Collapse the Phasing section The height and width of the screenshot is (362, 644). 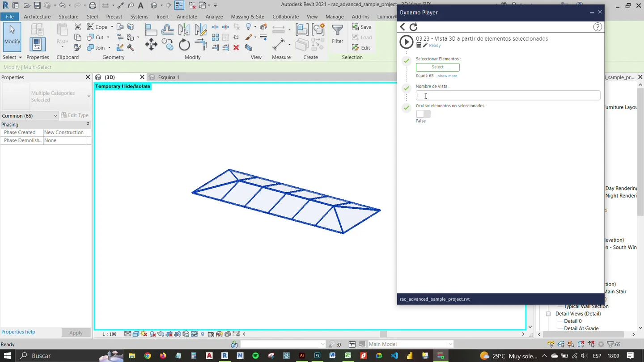(88, 124)
